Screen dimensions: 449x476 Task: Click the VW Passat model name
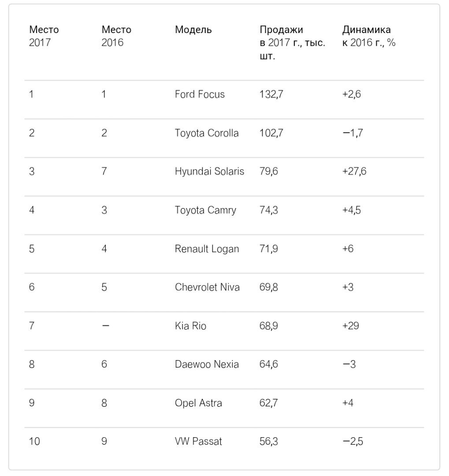click(198, 441)
